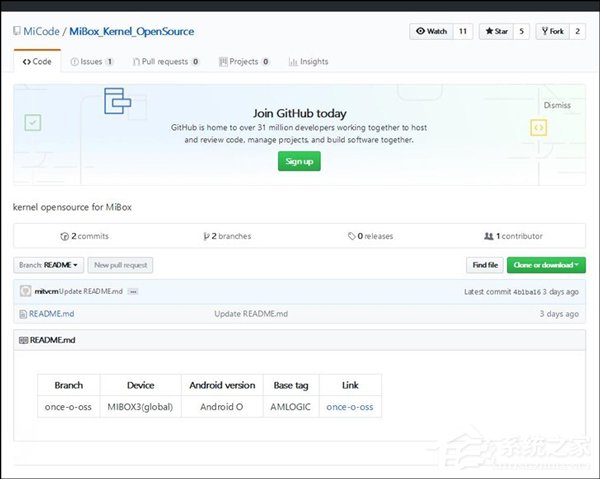View the 2 commits history
Screen dimensions: 600x479
tap(86, 236)
